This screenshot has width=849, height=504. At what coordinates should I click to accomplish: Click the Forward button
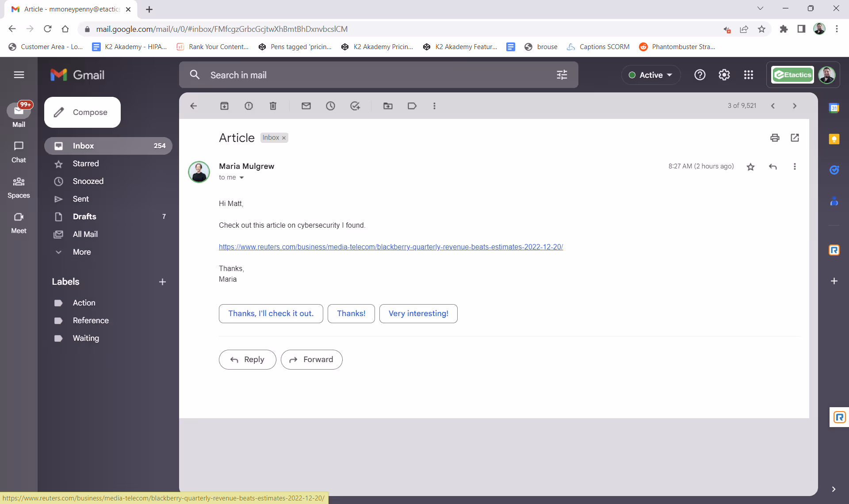click(311, 360)
